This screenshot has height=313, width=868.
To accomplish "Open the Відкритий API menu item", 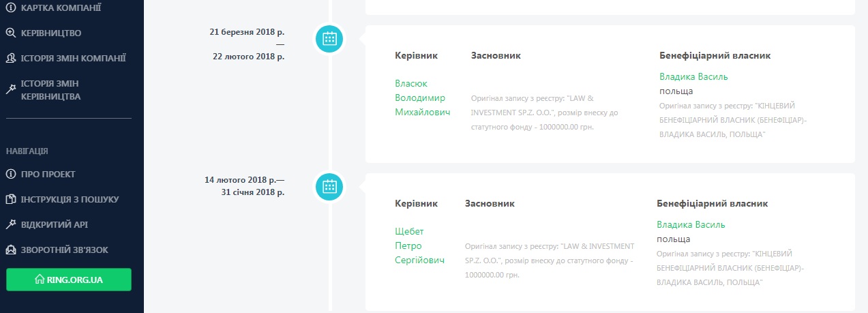I will coord(55,224).
